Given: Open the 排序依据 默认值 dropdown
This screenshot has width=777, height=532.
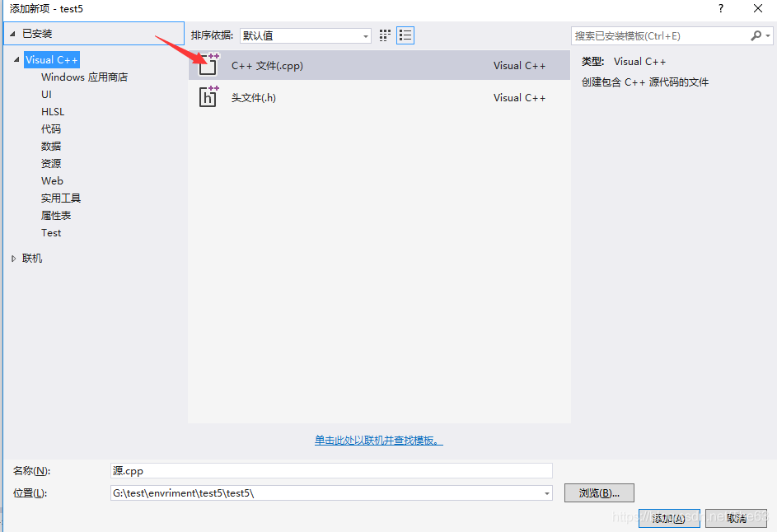Looking at the screenshot, I should click(x=306, y=35).
